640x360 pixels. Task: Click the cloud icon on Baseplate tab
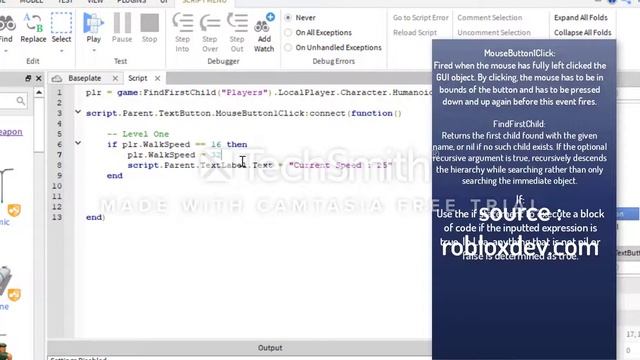pos(57,78)
